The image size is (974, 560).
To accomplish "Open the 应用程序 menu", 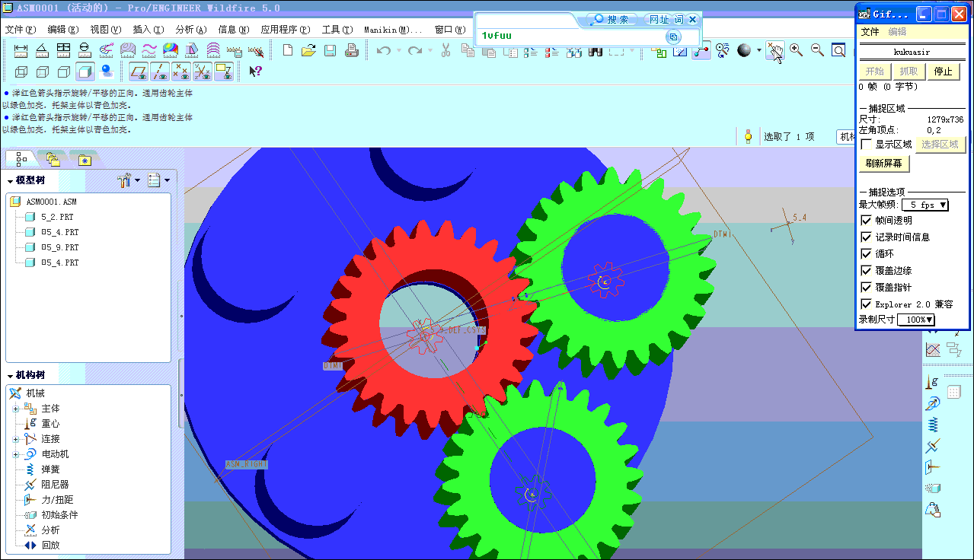I will click(x=285, y=30).
